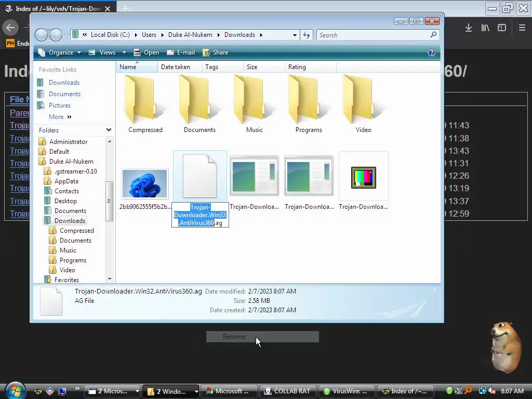Click the search magnifier icon
532x399 pixels.
click(433, 35)
